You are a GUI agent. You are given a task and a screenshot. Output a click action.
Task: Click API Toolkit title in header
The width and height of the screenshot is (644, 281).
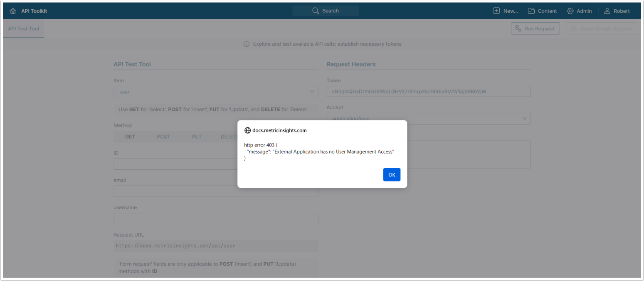point(34,11)
